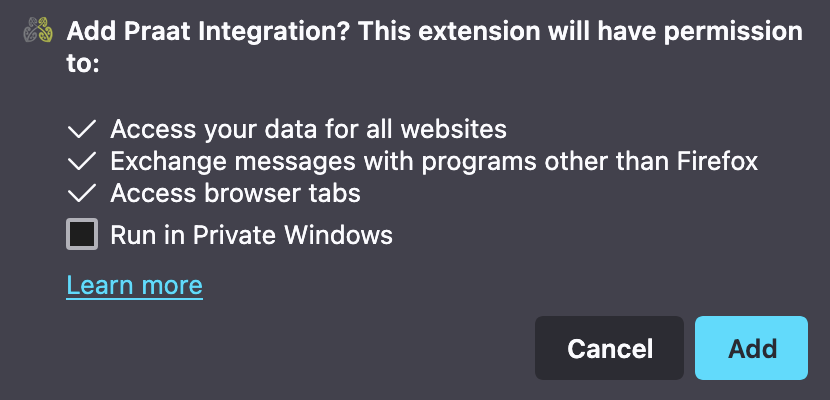
Task: Open the Learn more link
Action: [134, 285]
